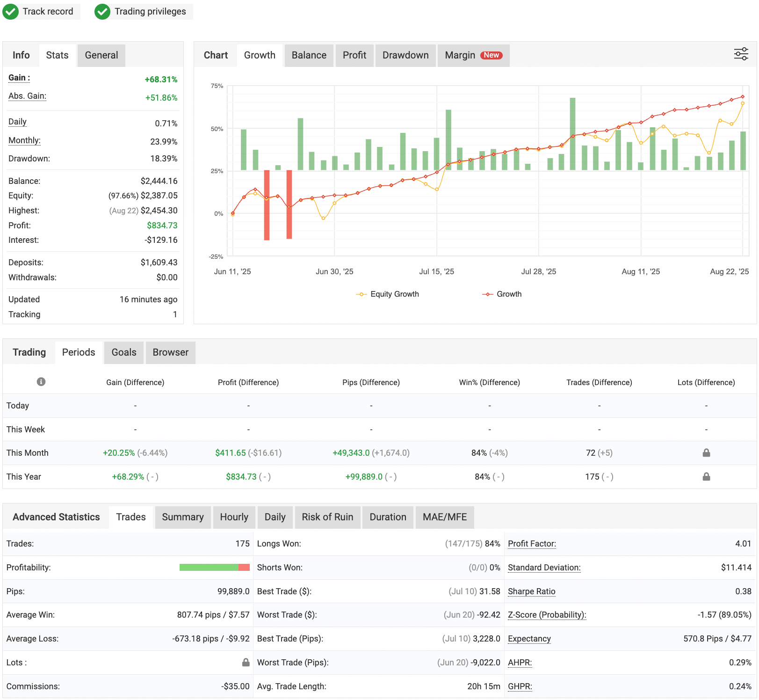Screen dimensions: 759x700
Task: Click the Avg. Trade Length 20h 15m value
Action: point(484,686)
